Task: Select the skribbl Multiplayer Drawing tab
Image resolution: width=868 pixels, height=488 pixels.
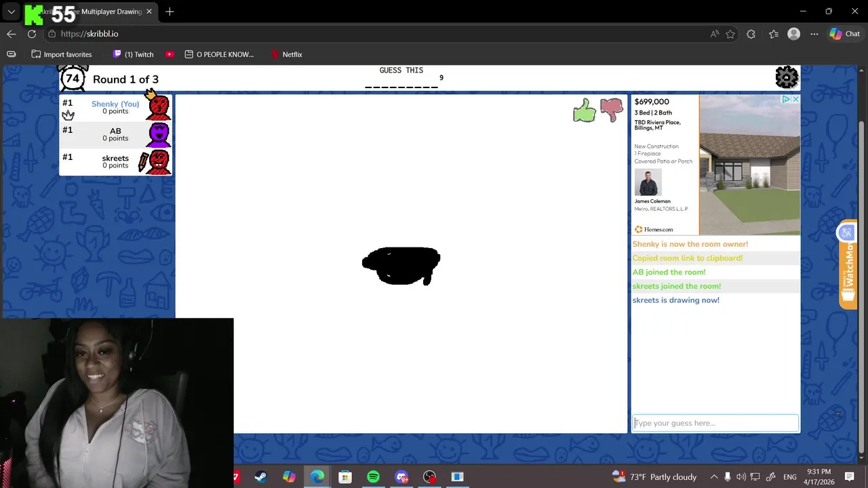Action: [92, 12]
